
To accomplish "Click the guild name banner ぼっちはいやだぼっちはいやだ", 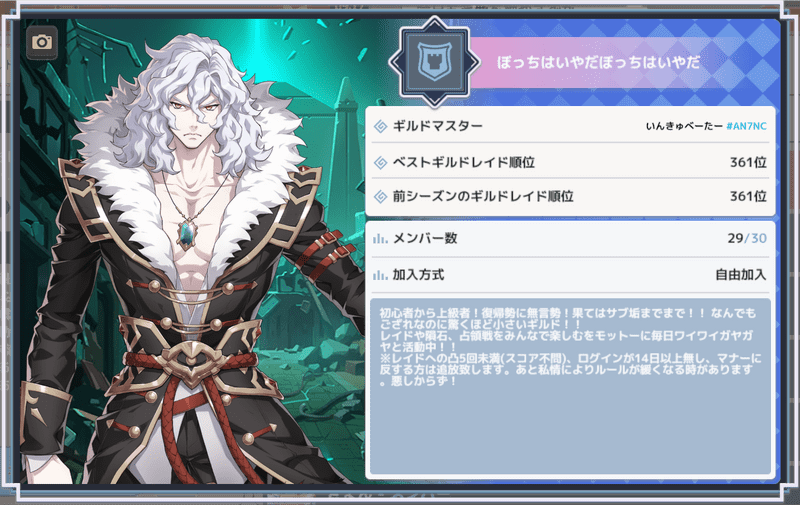I will coord(598,62).
